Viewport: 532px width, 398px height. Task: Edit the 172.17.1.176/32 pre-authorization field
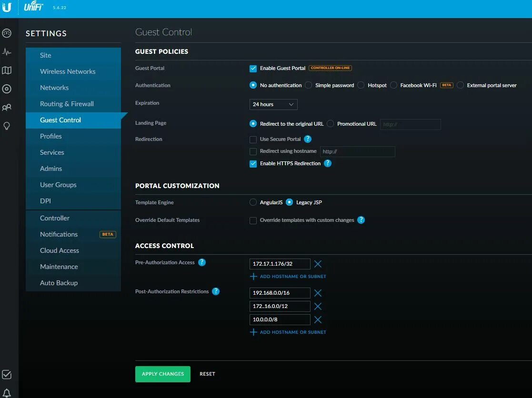280,264
